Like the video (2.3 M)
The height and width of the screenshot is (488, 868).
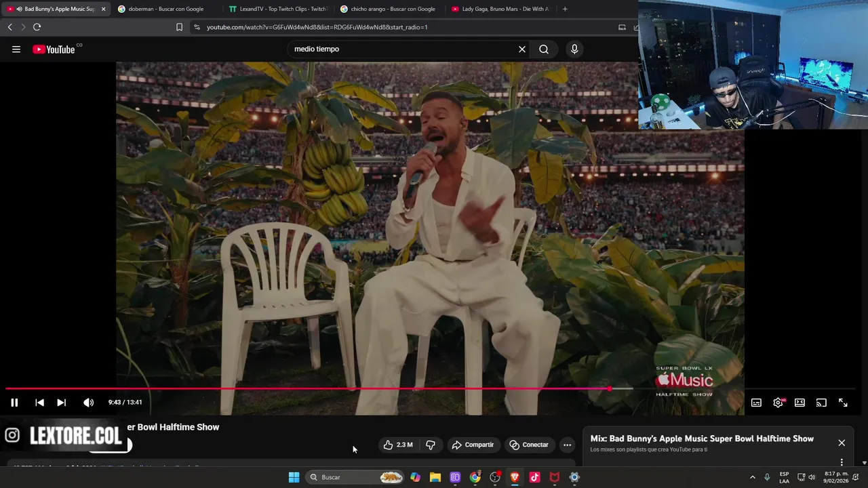(x=398, y=445)
